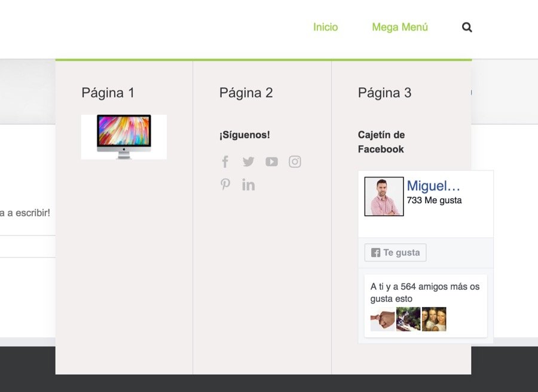Select the LinkedIn social icon
The height and width of the screenshot is (392, 538).
(248, 185)
